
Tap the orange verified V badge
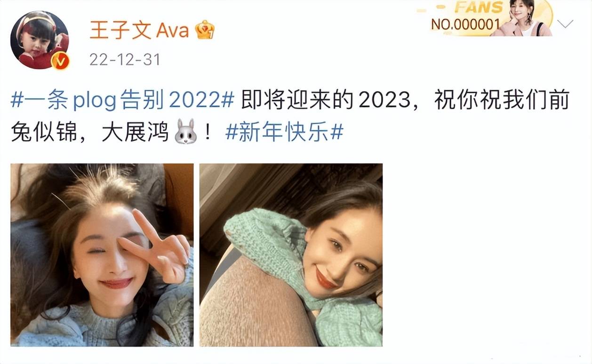[x=60, y=61]
